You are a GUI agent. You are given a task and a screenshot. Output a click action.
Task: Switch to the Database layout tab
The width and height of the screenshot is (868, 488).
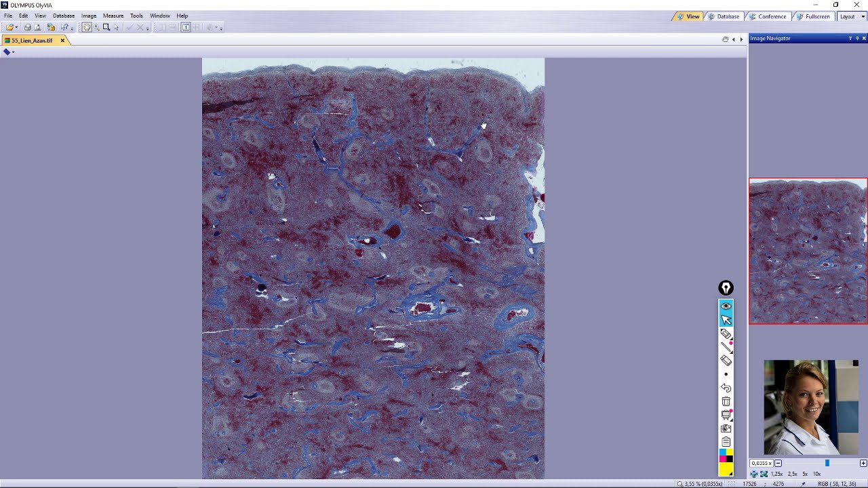pos(724,16)
